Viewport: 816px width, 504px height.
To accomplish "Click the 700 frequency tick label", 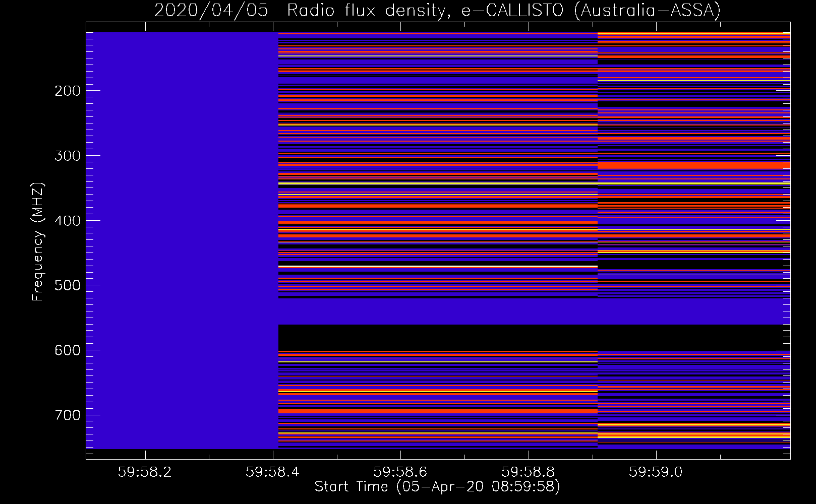I will [x=68, y=415].
